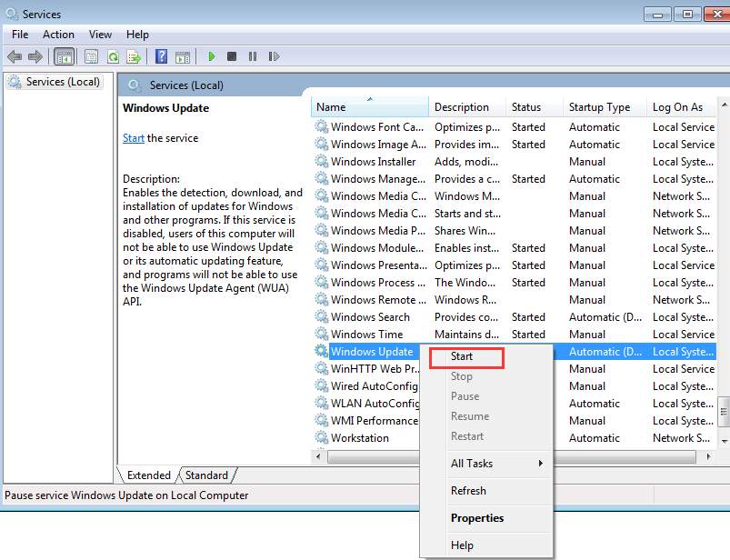The height and width of the screenshot is (560, 730).
Task: Switch to the Extended tab
Action: coord(148,475)
